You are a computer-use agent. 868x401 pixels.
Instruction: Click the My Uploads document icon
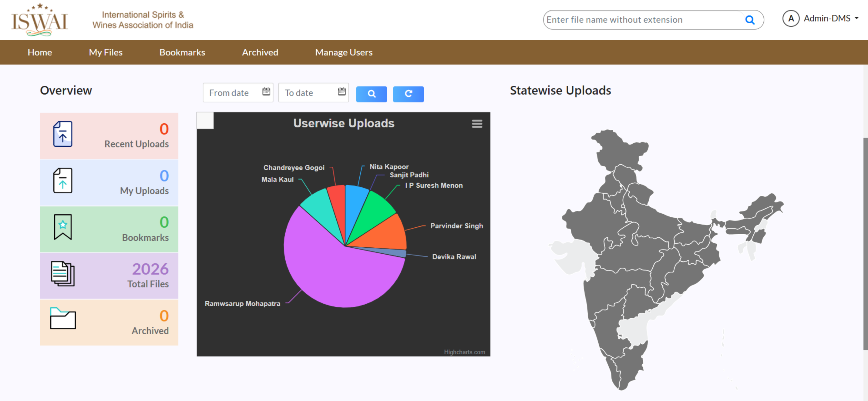(63, 180)
